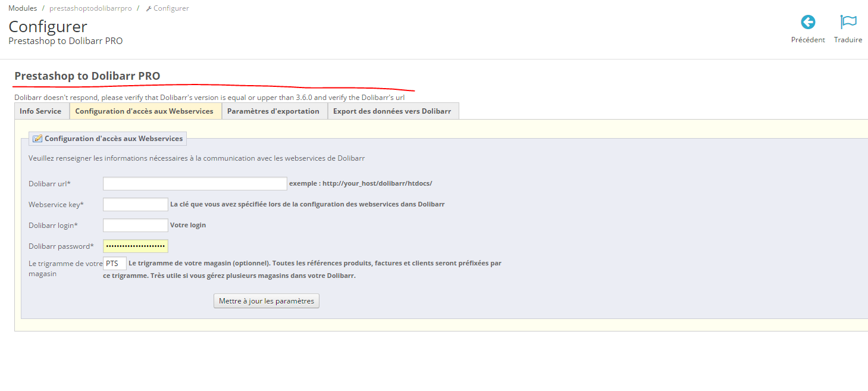Click the Dolibarr login* label
868x391 pixels.
click(x=53, y=226)
